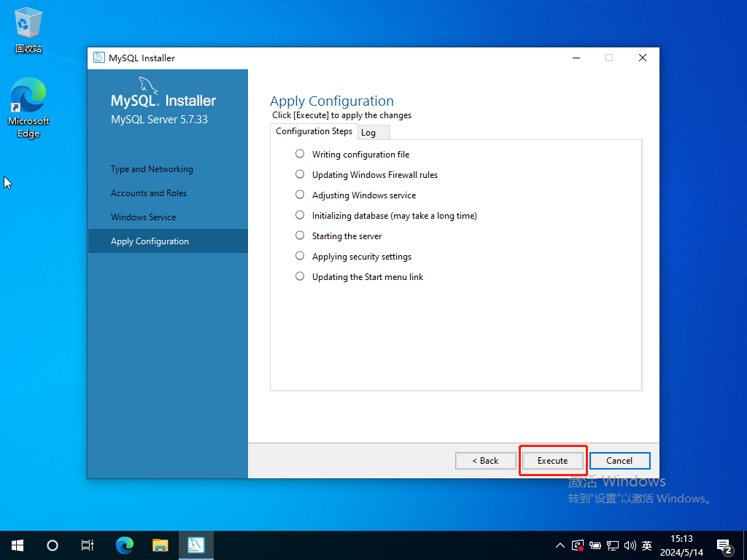Click Accounts and Roles in the sidebar
The width and height of the screenshot is (747, 560).
(149, 193)
